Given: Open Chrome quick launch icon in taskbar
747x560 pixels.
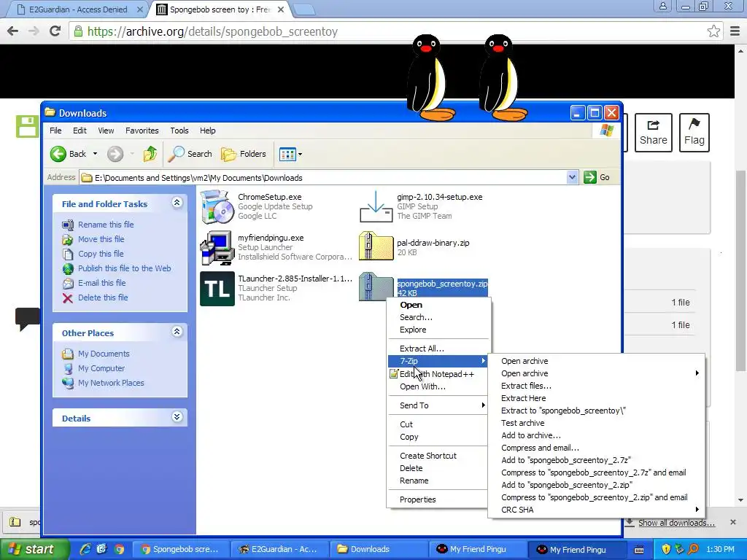Looking at the screenshot, I should (x=119, y=549).
